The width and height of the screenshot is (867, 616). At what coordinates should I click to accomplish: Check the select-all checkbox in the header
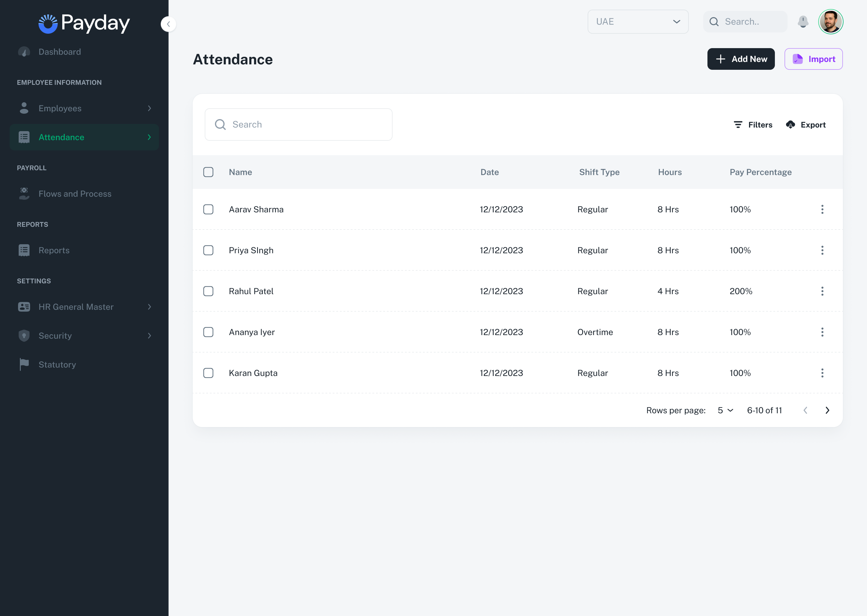click(x=208, y=172)
